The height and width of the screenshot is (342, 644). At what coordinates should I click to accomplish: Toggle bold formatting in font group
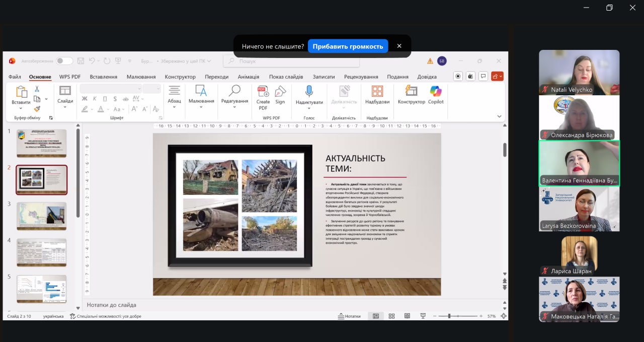(84, 99)
